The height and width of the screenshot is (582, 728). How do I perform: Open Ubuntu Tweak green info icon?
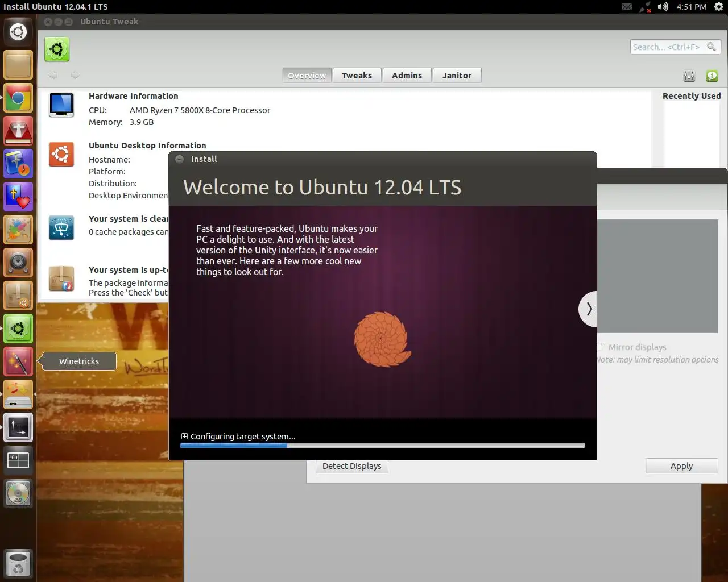(x=712, y=76)
